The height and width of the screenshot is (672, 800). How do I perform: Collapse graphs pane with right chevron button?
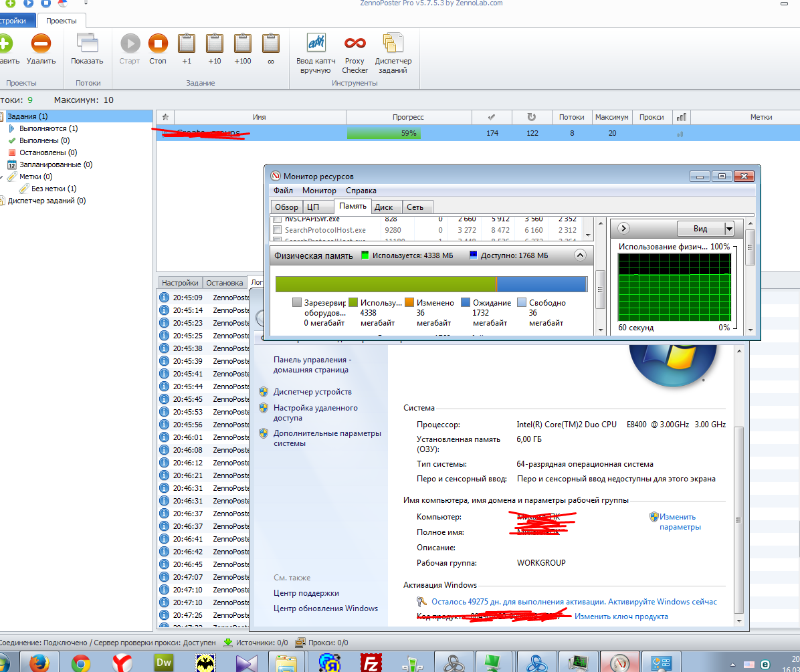pos(623,229)
